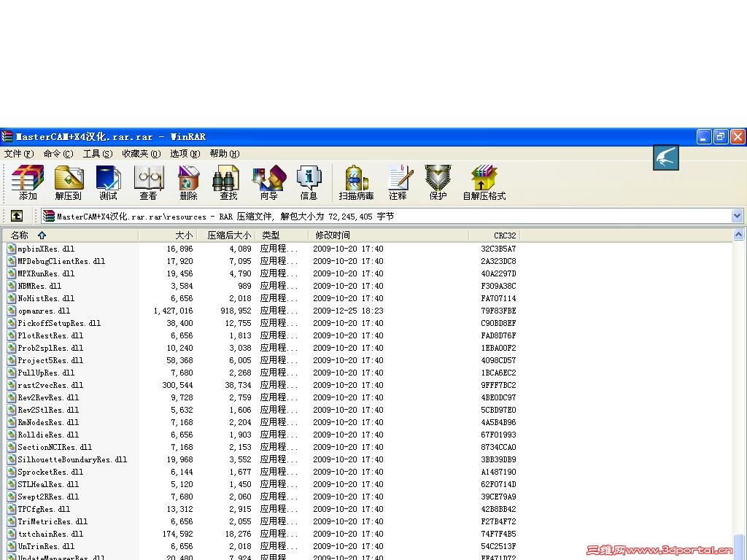Open the File (文件) menu
The image size is (747, 560).
[19, 154]
